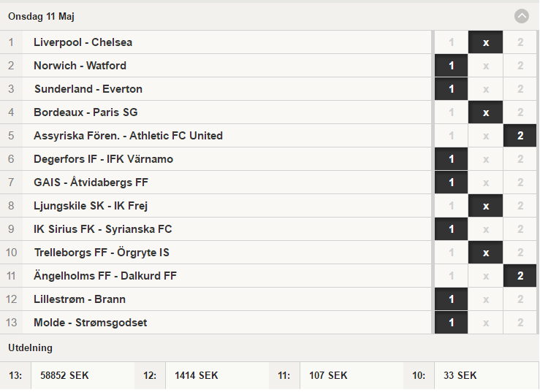Select x for GAIS - Åtvidabergs FF
540x392 pixels.
point(486,182)
